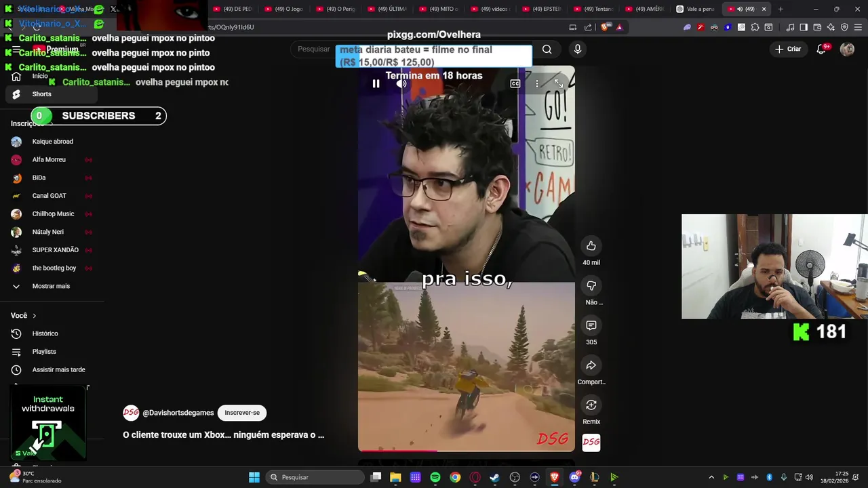Open Spotify from the taskbar
The height and width of the screenshot is (488, 868).
[x=435, y=477]
